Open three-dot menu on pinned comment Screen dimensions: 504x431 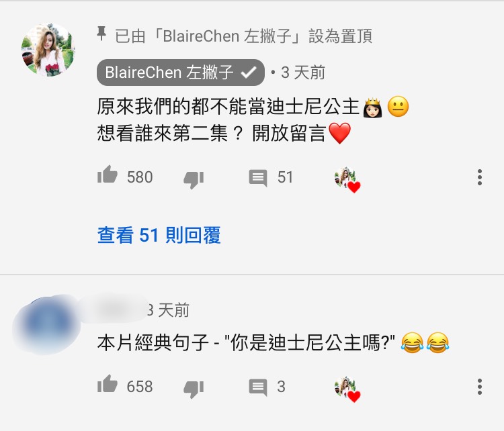click(480, 177)
